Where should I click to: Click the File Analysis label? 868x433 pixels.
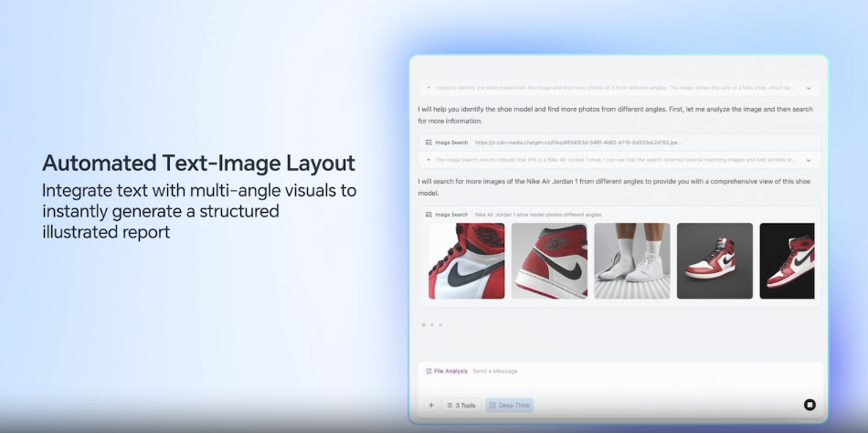coord(450,371)
